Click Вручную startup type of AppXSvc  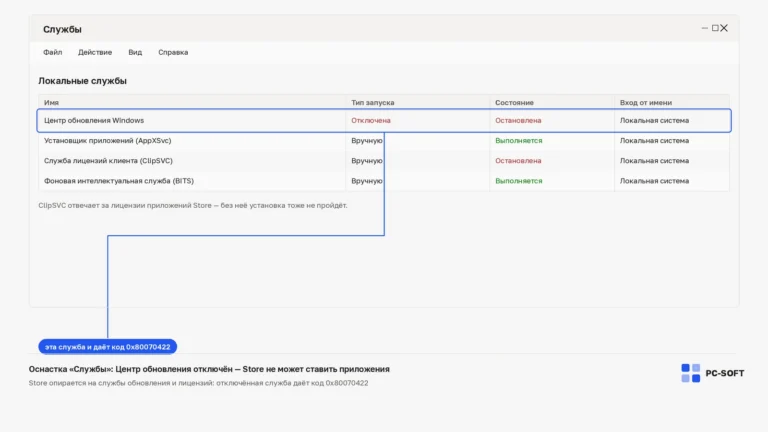367,141
